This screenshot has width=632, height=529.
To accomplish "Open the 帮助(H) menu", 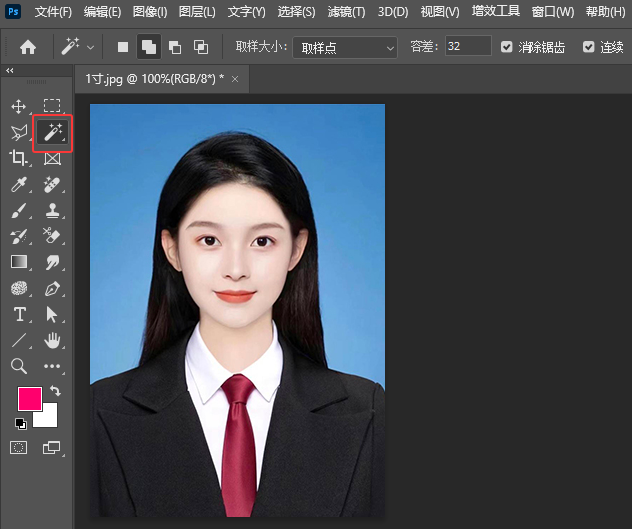I will coord(605,12).
